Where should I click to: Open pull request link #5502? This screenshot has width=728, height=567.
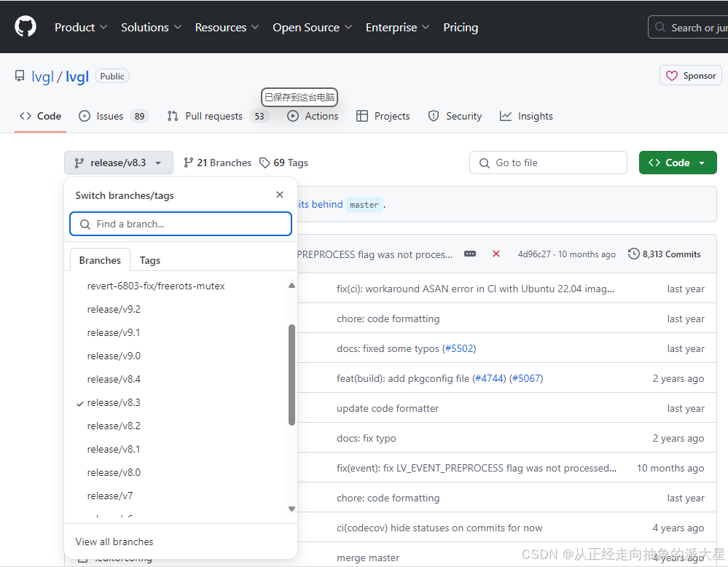click(x=460, y=349)
